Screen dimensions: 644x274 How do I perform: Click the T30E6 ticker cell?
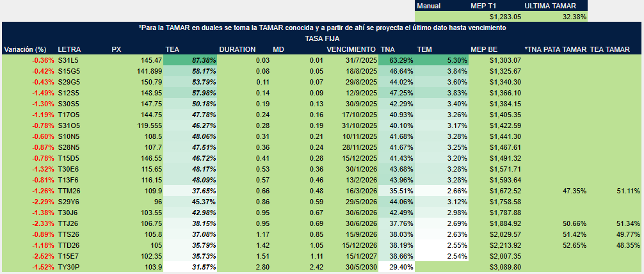click(68, 168)
